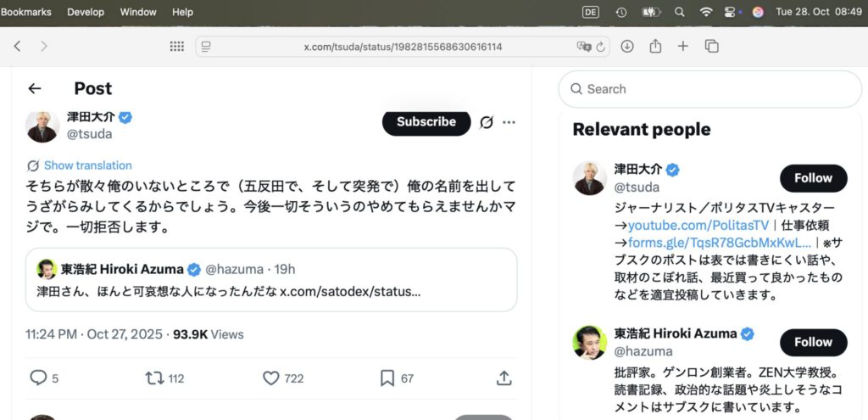The image size is (868, 420).
Task: Reply to the post via comment icon
Action: (x=38, y=378)
